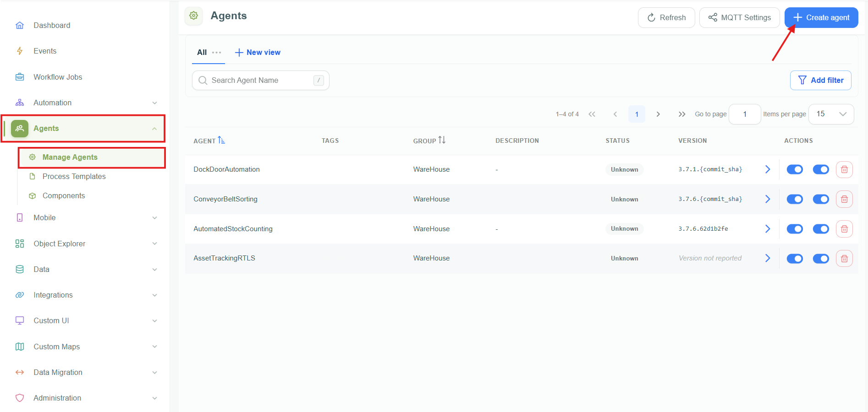
Task: Open Dashboard from the sidebar
Action: [52, 25]
